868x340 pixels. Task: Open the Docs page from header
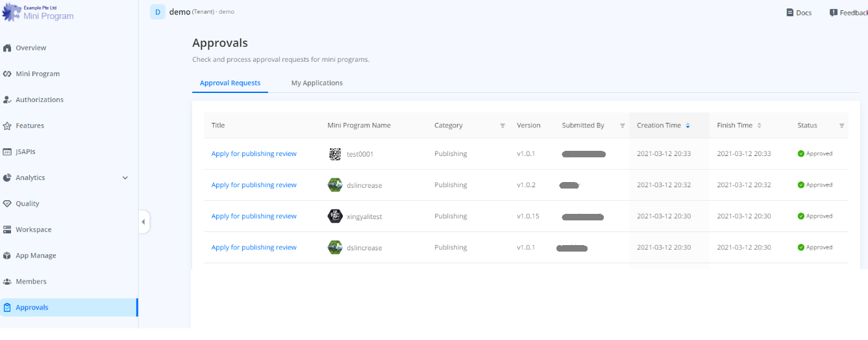(799, 13)
